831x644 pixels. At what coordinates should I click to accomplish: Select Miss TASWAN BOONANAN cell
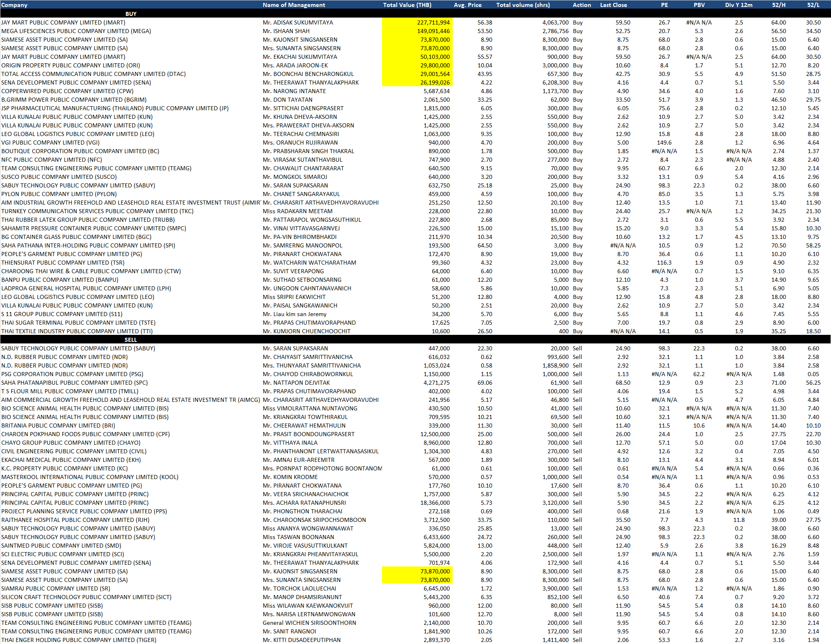click(x=298, y=537)
